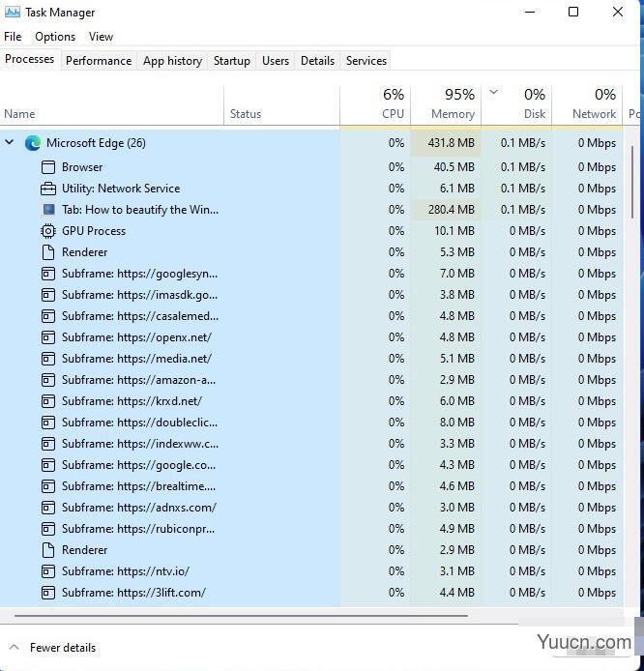Click the subframe icon next to krxd.net
644x671 pixels.
[x=48, y=401]
